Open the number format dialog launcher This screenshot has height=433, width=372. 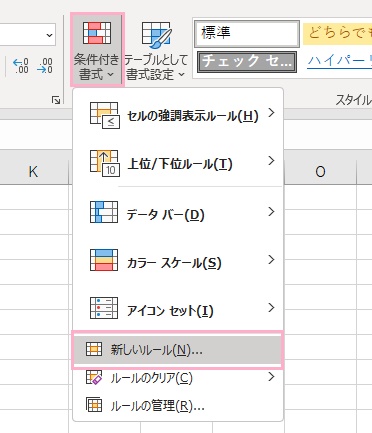(56, 100)
